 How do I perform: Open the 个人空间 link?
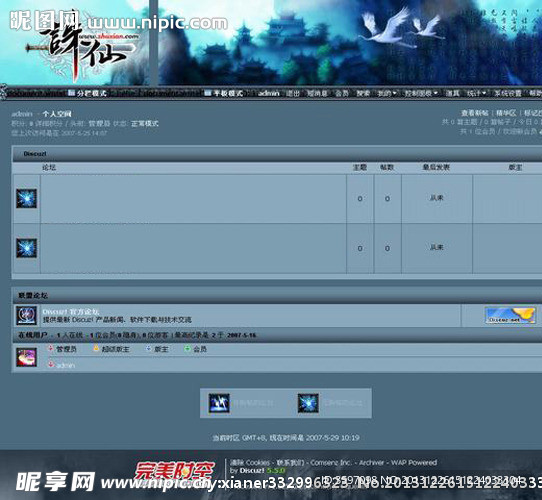tap(57, 114)
